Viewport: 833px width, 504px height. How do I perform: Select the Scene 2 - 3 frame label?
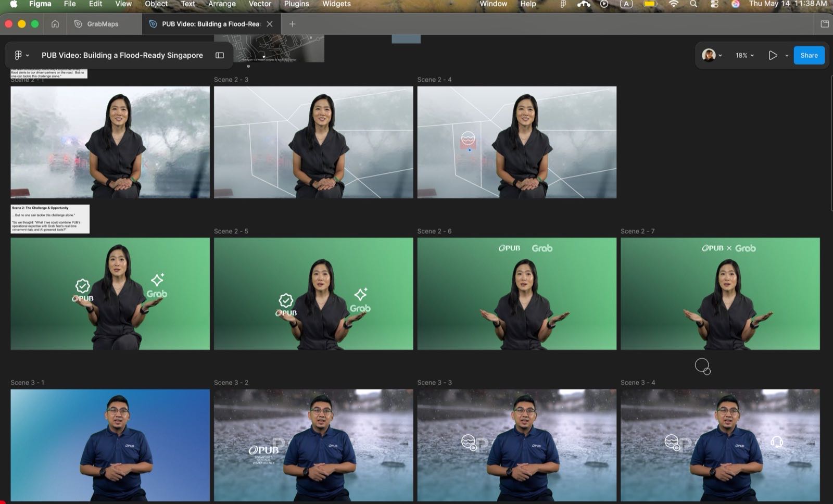coord(231,80)
